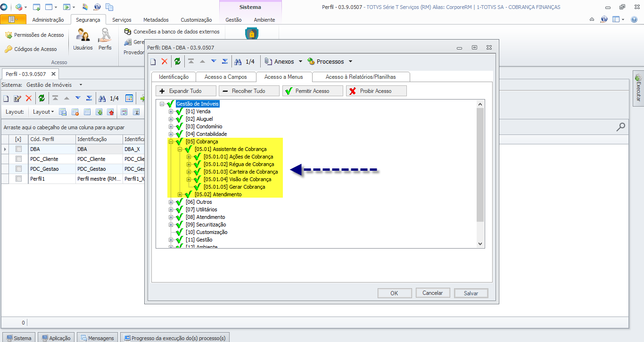Click the green refresh icon in the DBA dialog

click(x=177, y=62)
